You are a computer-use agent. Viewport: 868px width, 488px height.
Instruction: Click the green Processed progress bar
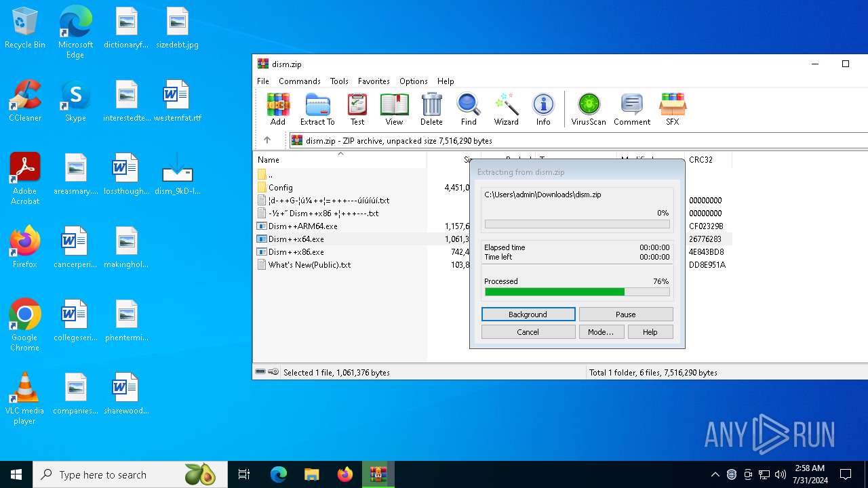pos(577,292)
